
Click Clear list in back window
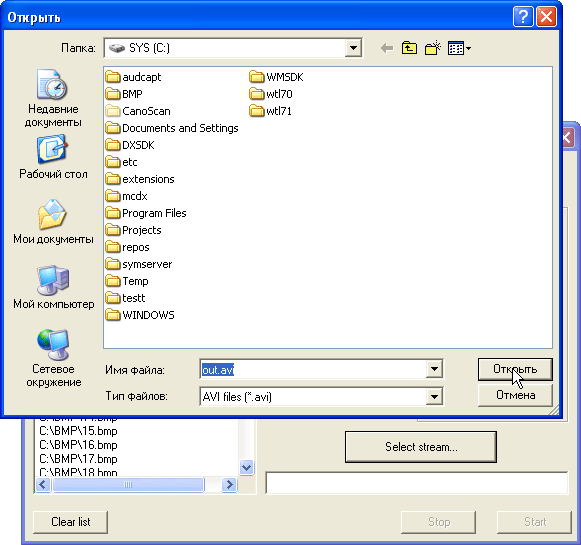click(70, 522)
